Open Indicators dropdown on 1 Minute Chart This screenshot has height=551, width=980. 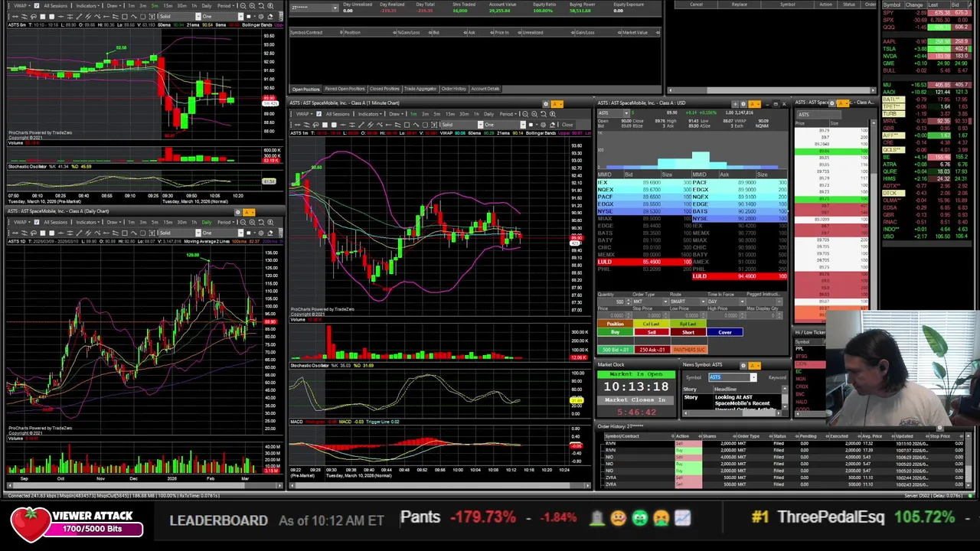coord(370,114)
